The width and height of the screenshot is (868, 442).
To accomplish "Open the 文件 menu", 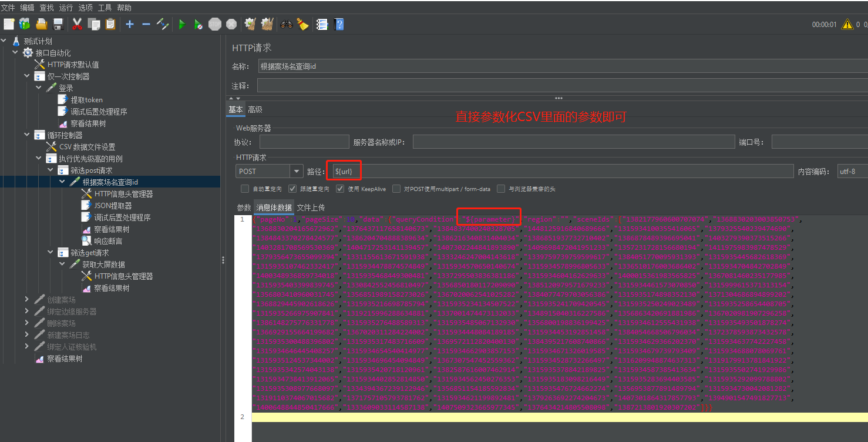I will [x=8, y=8].
